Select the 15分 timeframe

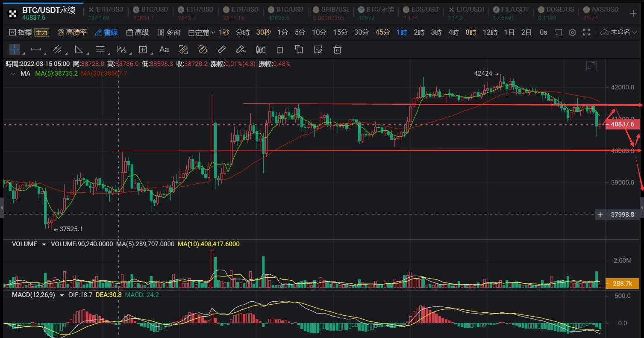pos(340,32)
